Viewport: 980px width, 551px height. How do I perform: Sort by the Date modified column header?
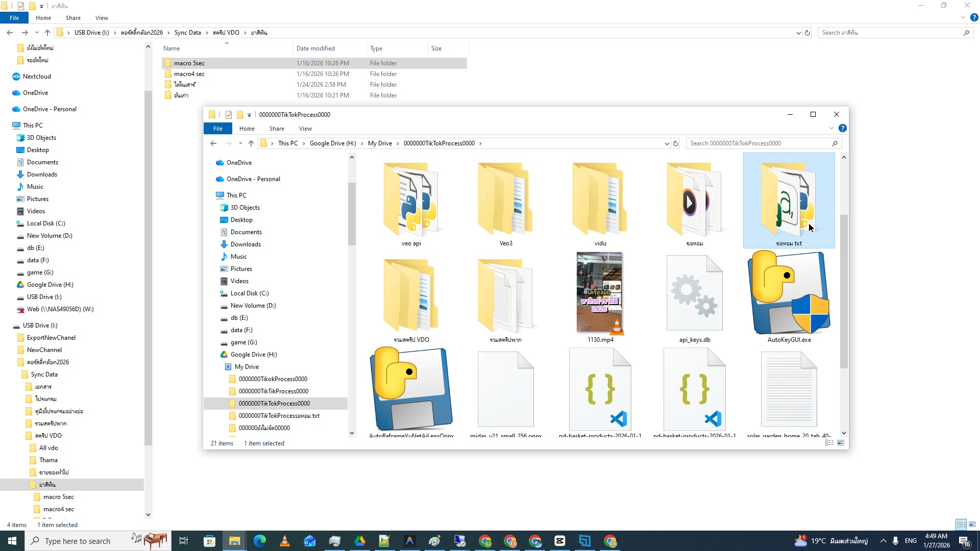coord(315,48)
